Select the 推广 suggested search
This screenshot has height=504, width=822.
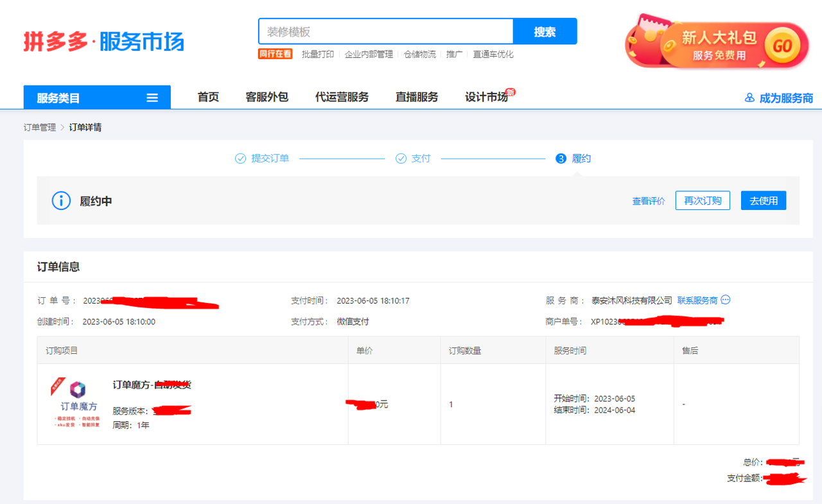point(455,55)
